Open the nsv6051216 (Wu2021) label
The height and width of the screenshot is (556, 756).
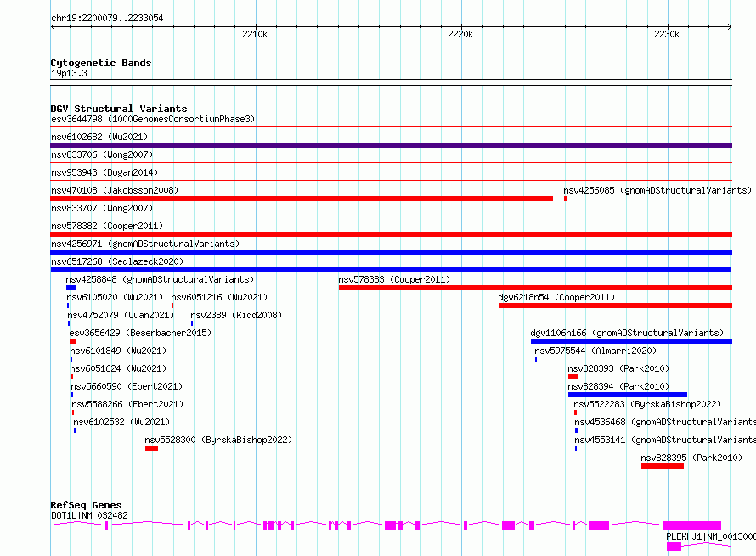click(219, 297)
